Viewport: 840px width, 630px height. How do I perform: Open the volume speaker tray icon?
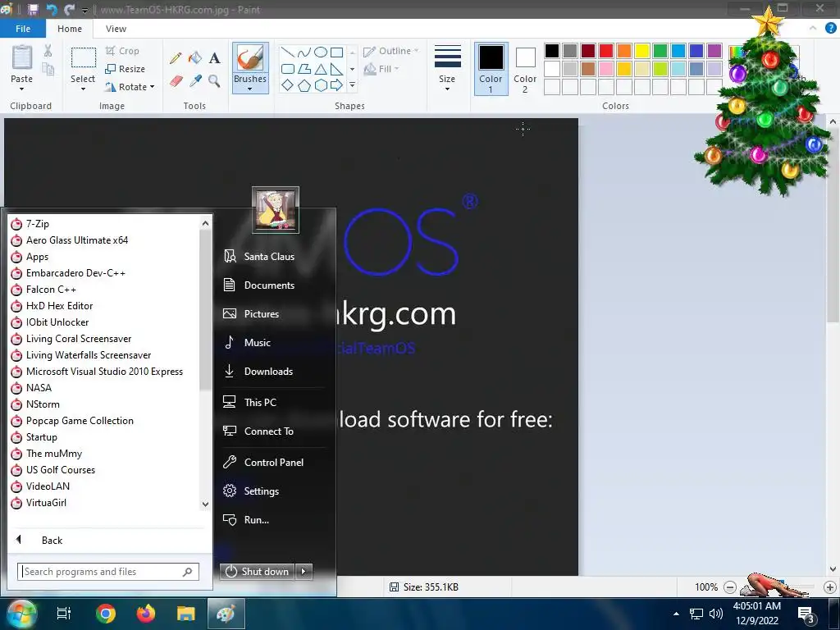[x=715, y=614]
